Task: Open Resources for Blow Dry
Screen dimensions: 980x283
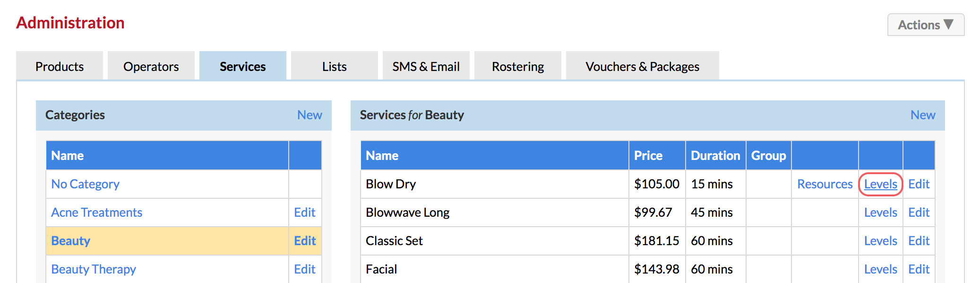Action: point(825,184)
